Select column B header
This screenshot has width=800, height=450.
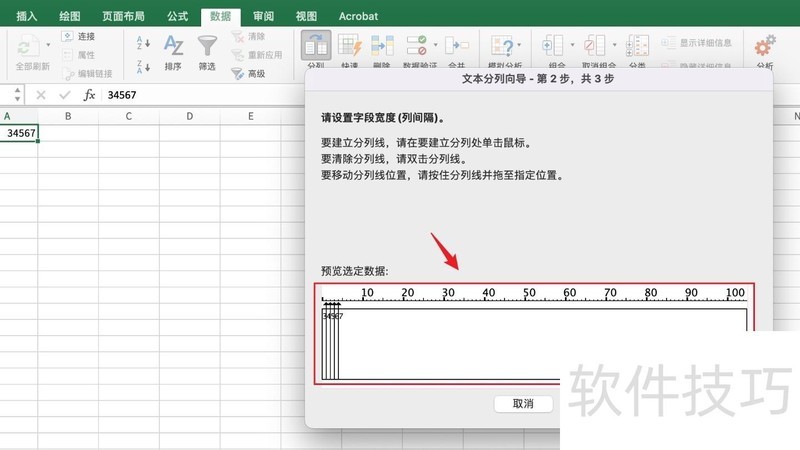(x=68, y=116)
